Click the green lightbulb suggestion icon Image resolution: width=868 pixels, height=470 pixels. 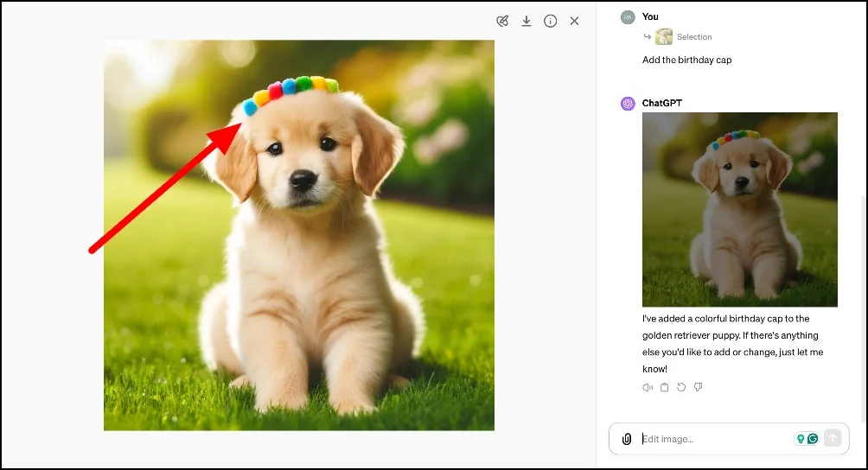[801, 439]
